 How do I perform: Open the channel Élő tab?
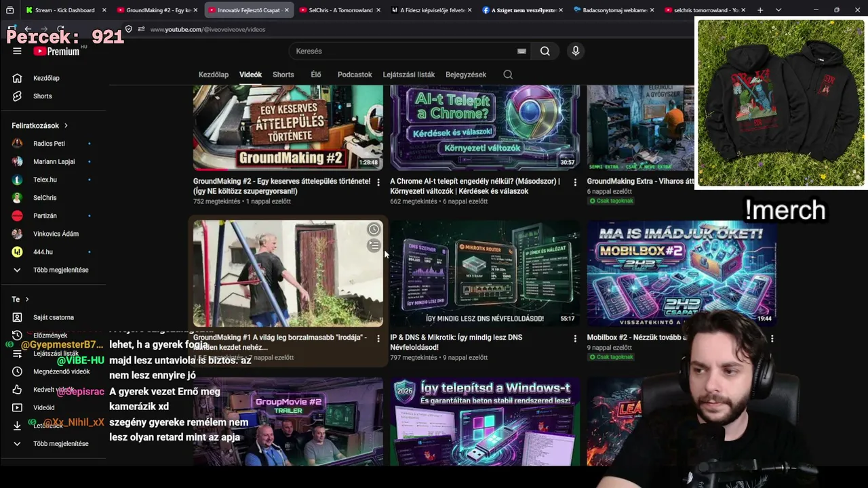click(x=316, y=75)
